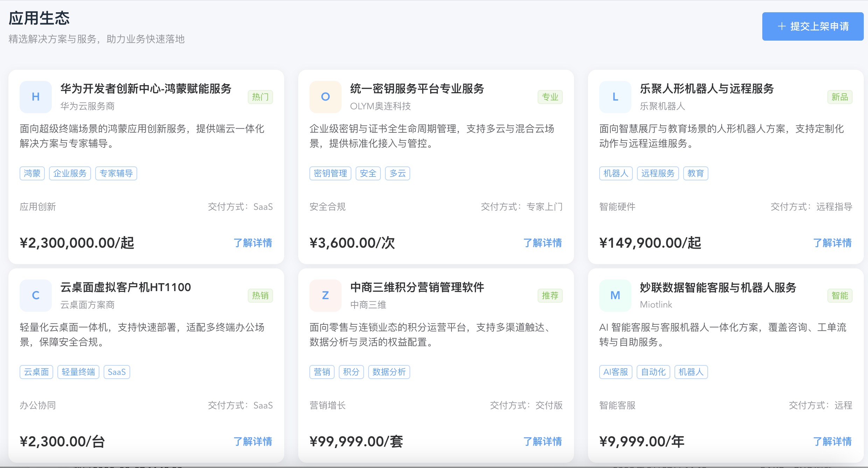The image size is (868, 468).
Task: Select the 鸿蒙 tag
Action: click(x=32, y=173)
